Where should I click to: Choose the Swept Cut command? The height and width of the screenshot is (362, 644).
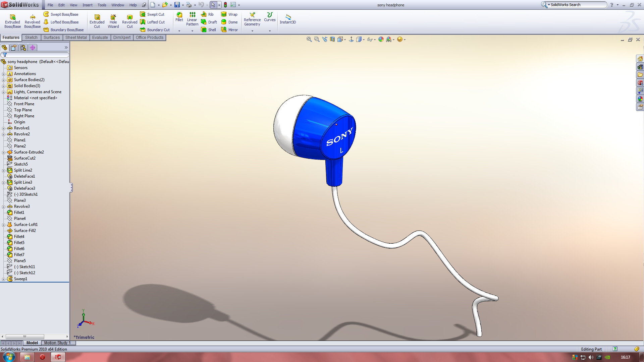tap(152, 14)
